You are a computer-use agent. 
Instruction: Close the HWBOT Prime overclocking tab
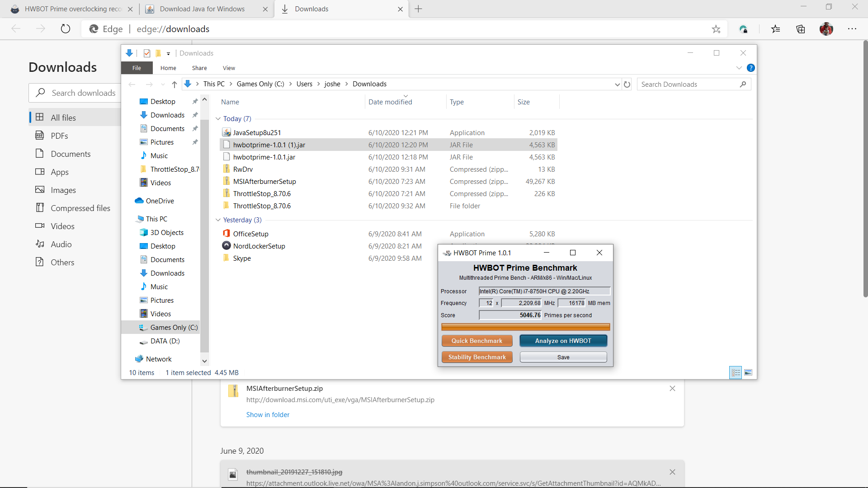[x=130, y=9]
